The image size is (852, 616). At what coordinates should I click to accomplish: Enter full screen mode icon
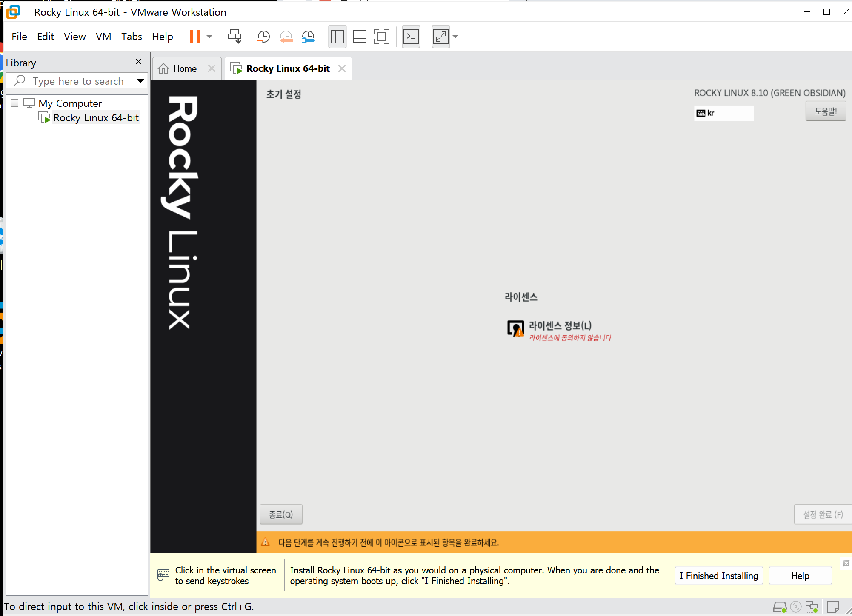[x=382, y=37]
